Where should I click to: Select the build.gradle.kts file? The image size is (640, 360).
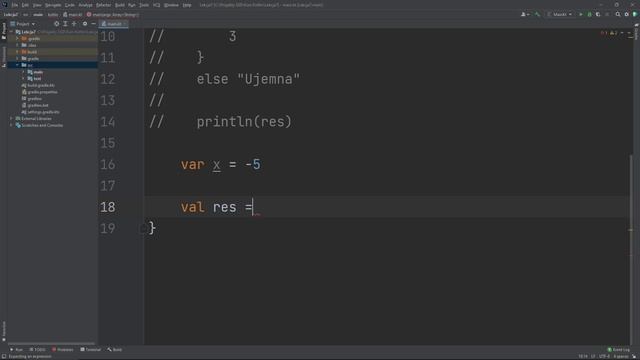pos(38,85)
